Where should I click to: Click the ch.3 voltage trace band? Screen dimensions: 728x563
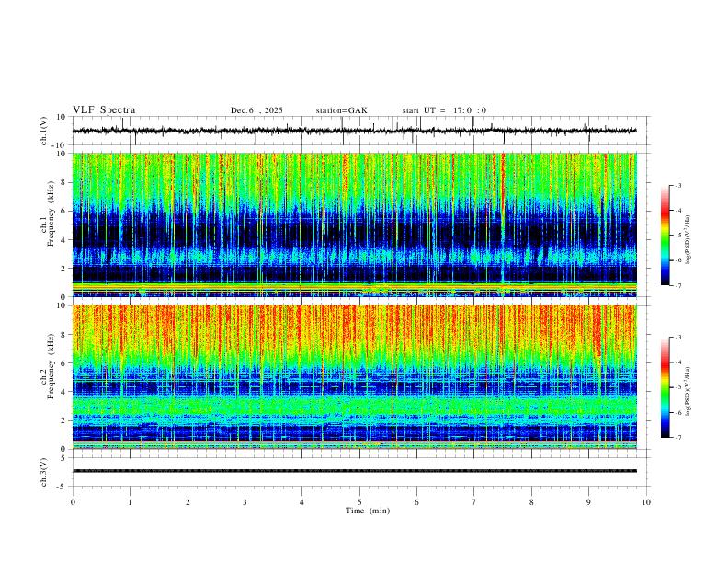[354, 471]
